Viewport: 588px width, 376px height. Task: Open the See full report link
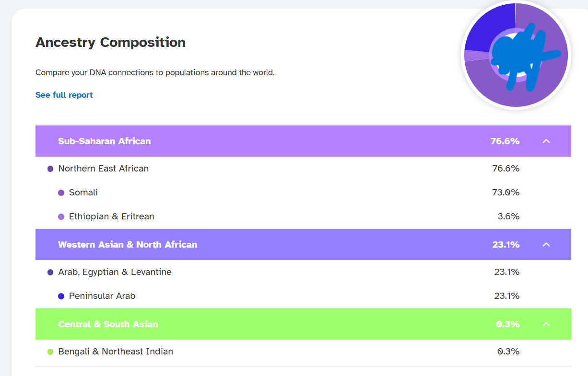64,95
